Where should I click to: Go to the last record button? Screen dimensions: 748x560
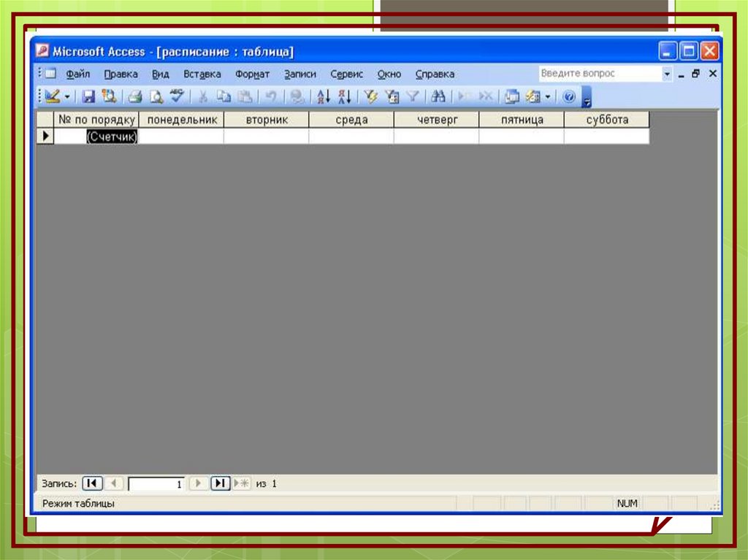pos(221,483)
